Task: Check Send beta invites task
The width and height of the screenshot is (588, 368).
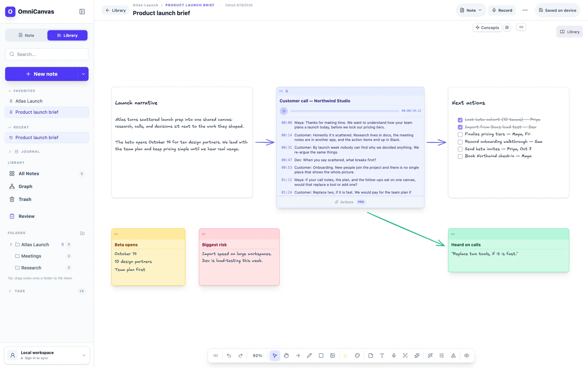Action: (x=460, y=149)
